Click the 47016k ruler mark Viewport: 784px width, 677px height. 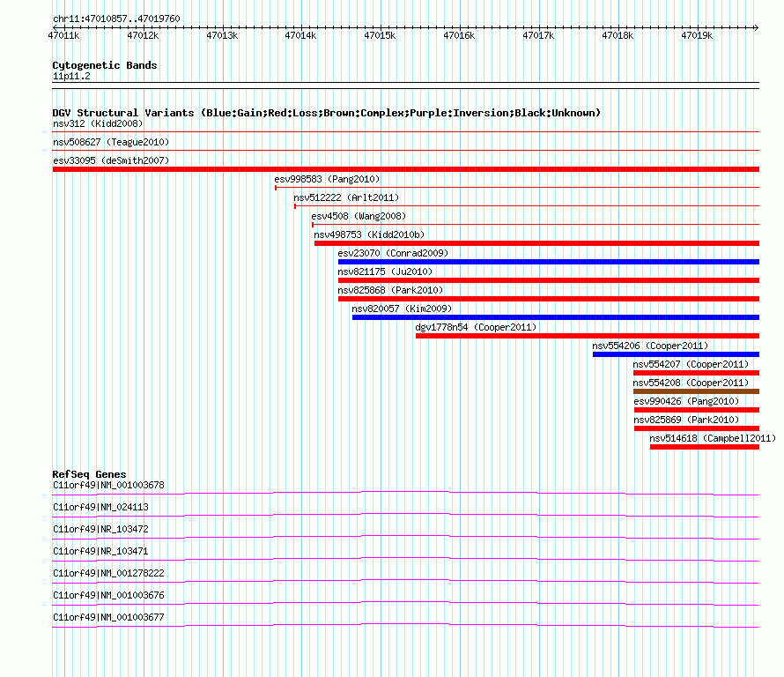(459, 35)
